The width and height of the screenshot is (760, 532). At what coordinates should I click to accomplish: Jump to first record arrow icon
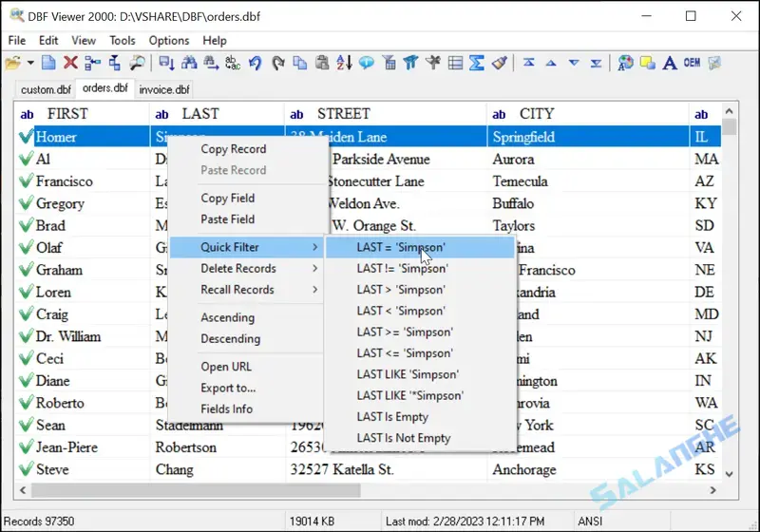[x=529, y=63]
